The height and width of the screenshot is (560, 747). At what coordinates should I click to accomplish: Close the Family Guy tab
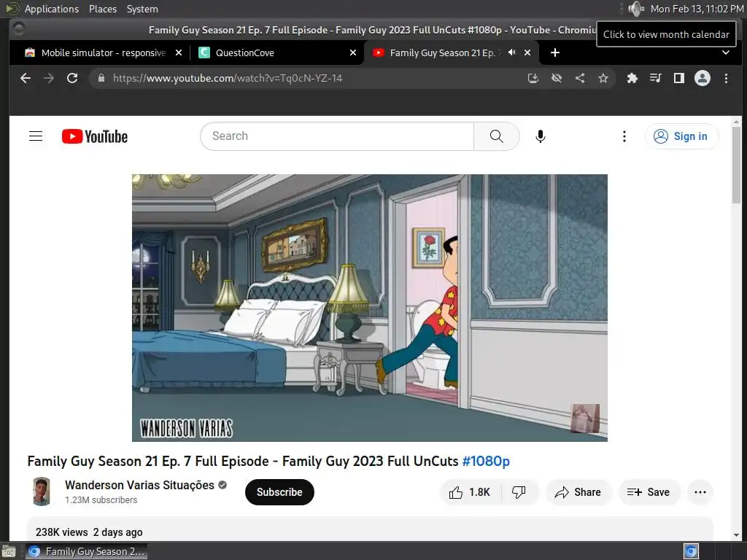pos(527,52)
